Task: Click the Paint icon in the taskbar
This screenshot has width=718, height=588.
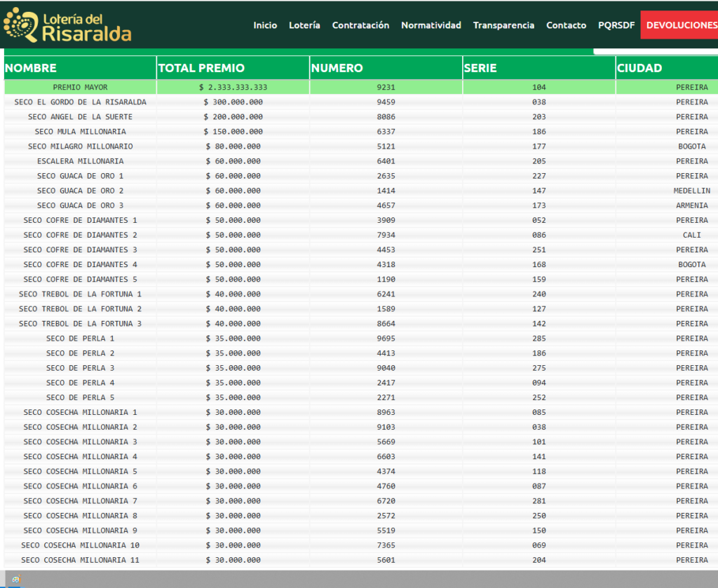Action: (x=15, y=580)
